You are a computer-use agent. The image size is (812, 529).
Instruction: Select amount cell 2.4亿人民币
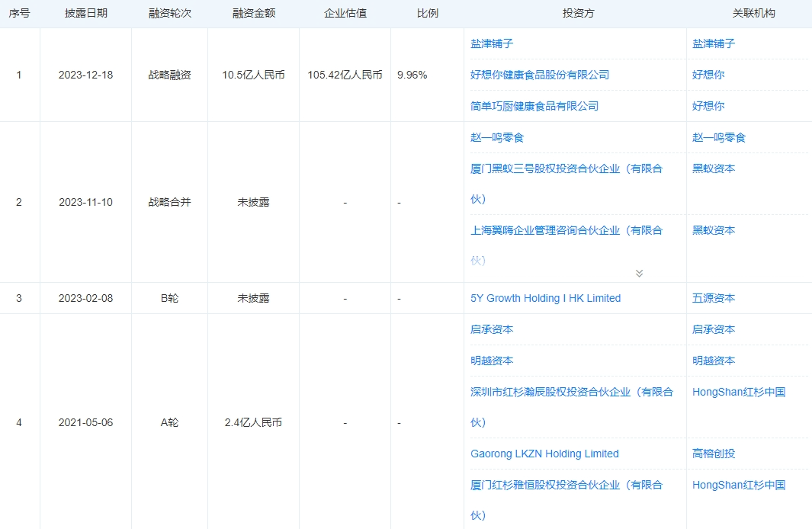pyautogui.click(x=254, y=422)
